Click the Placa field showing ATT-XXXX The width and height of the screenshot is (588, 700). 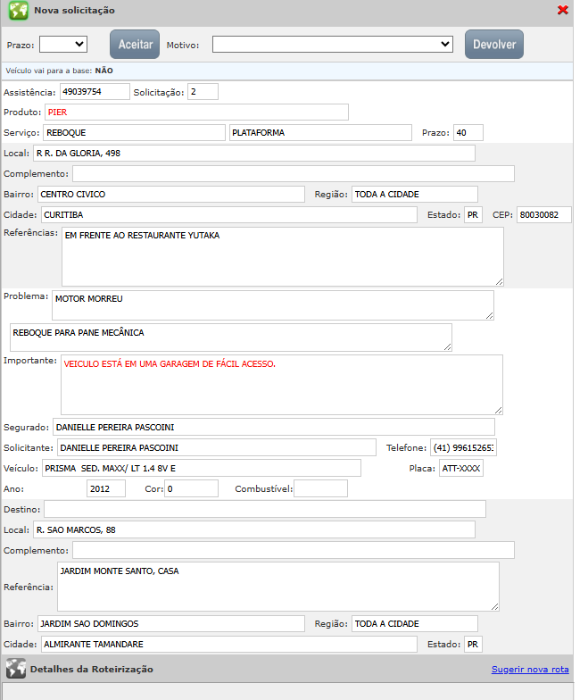[460, 468]
